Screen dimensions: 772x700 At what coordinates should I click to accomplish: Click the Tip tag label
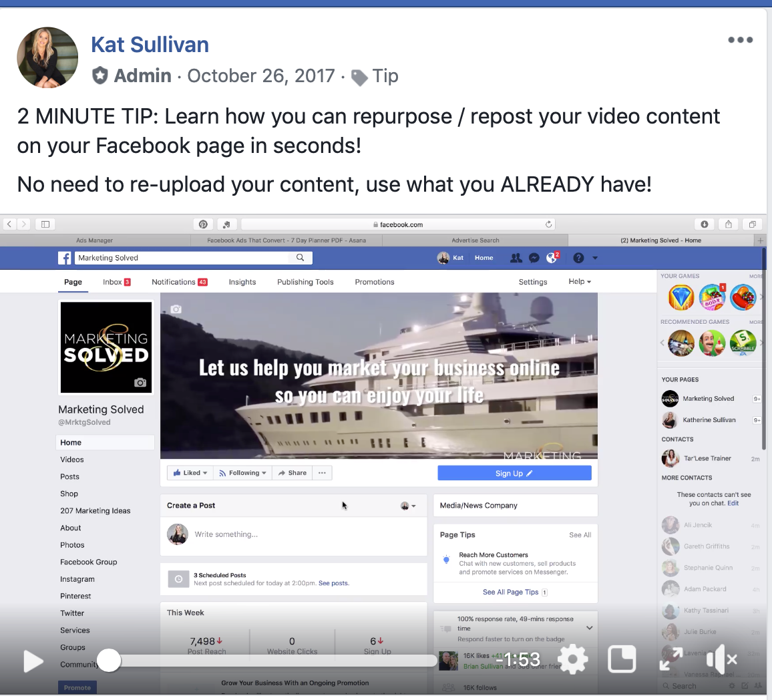tap(385, 75)
